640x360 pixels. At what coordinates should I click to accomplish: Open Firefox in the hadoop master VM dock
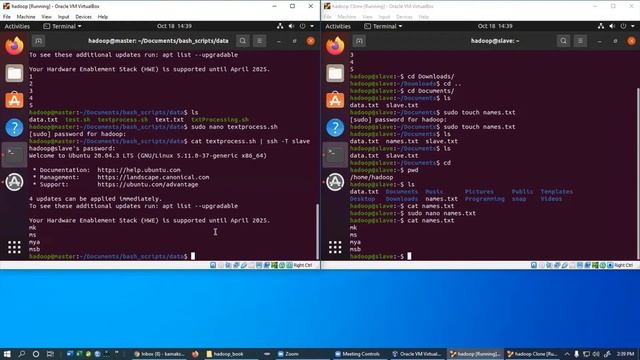pyautogui.click(x=14, y=45)
